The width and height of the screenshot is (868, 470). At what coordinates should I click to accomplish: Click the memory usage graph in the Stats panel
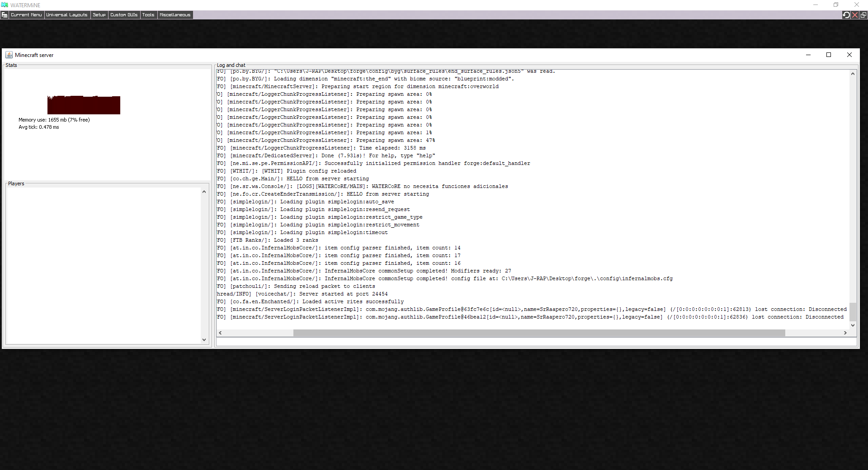[83, 105]
